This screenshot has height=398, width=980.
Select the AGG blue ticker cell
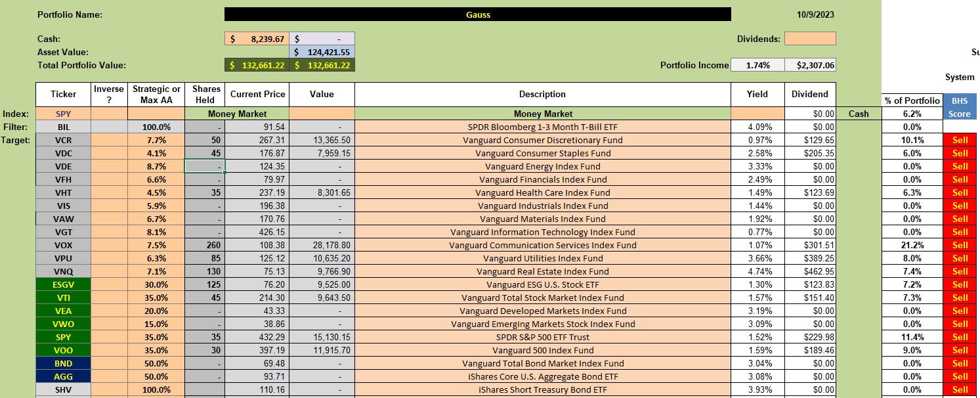pos(64,376)
